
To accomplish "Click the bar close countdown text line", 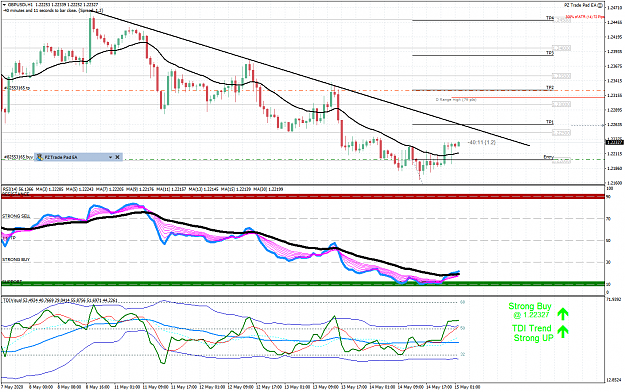I will (53, 10).
